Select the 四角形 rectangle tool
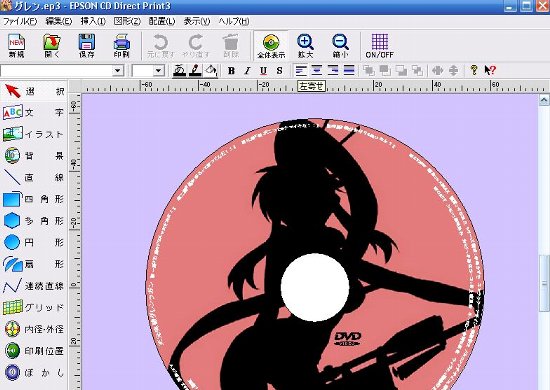550x390 pixels. click(x=34, y=199)
